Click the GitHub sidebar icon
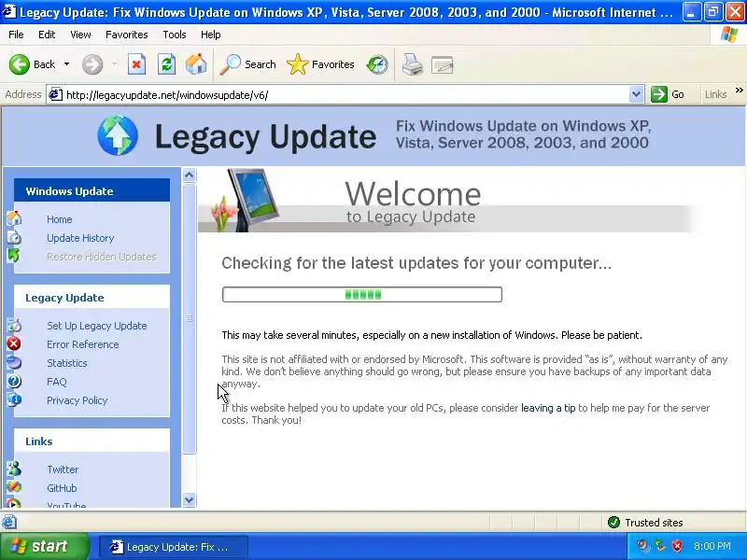Viewport: 747px width, 560px height. tap(14, 486)
